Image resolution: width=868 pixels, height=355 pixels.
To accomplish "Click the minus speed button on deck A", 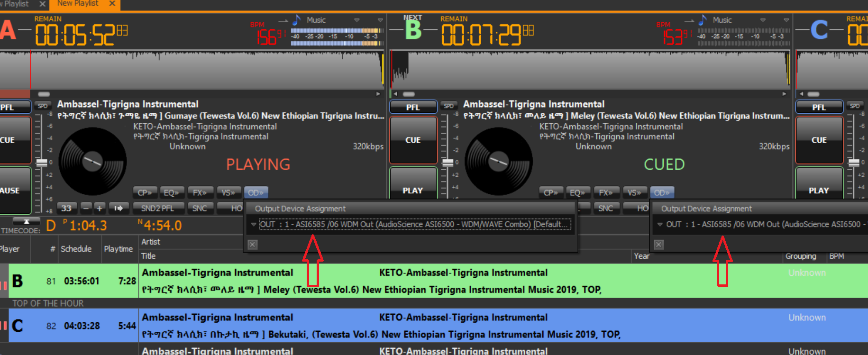I will (x=86, y=208).
